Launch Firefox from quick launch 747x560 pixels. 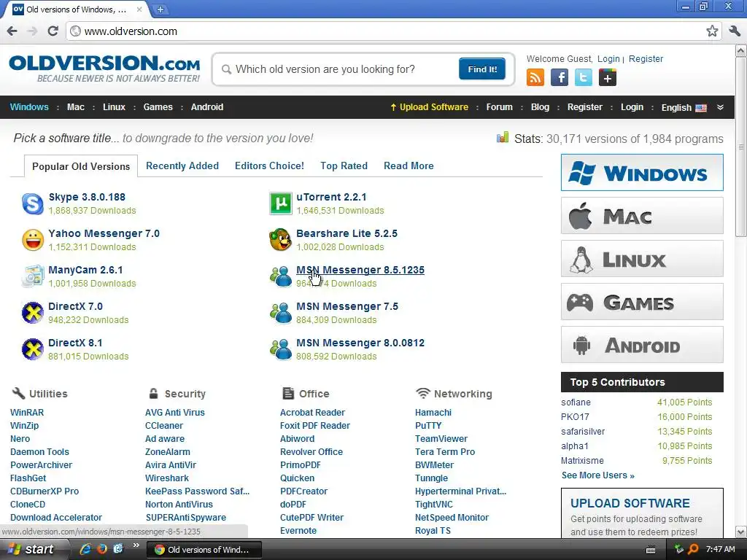(x=102, y=549)
